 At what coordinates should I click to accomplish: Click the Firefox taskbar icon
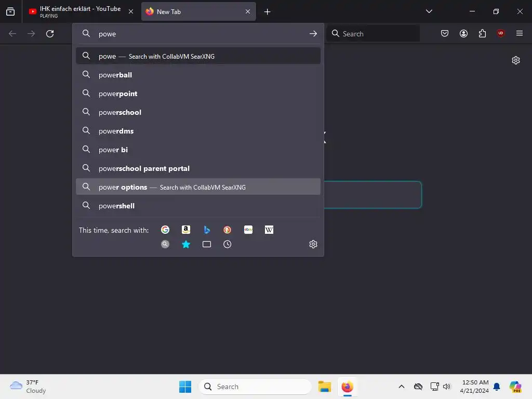(x=348, y=387)
